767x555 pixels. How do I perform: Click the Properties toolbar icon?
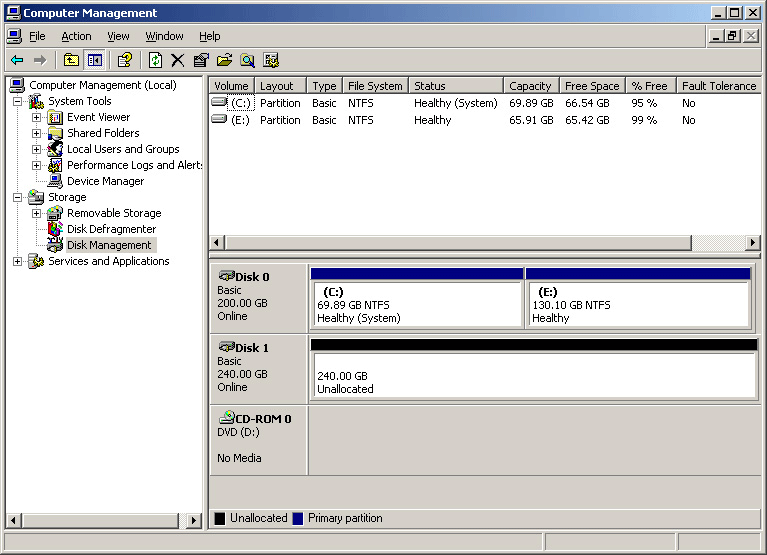coord(201,60)
